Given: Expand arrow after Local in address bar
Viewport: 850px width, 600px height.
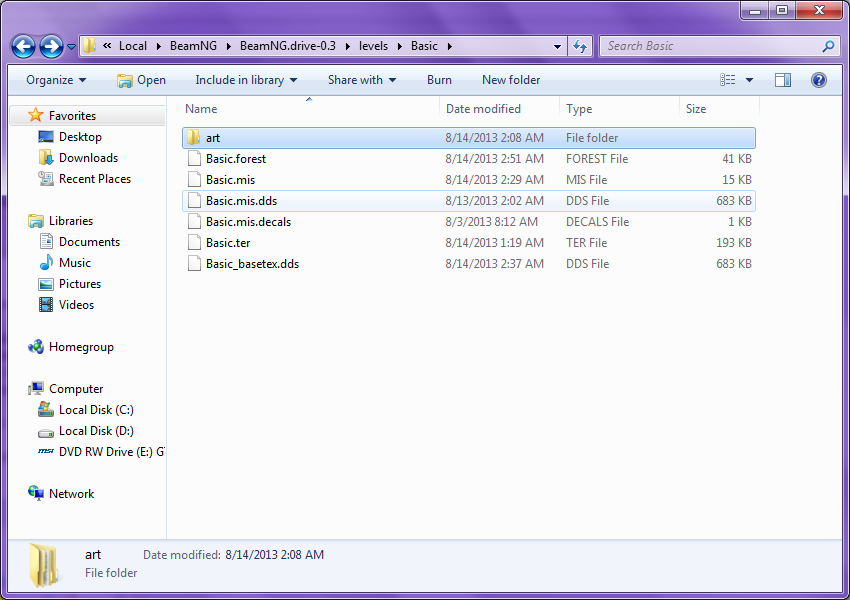Looking at the screenshot, I should point(158,47).
